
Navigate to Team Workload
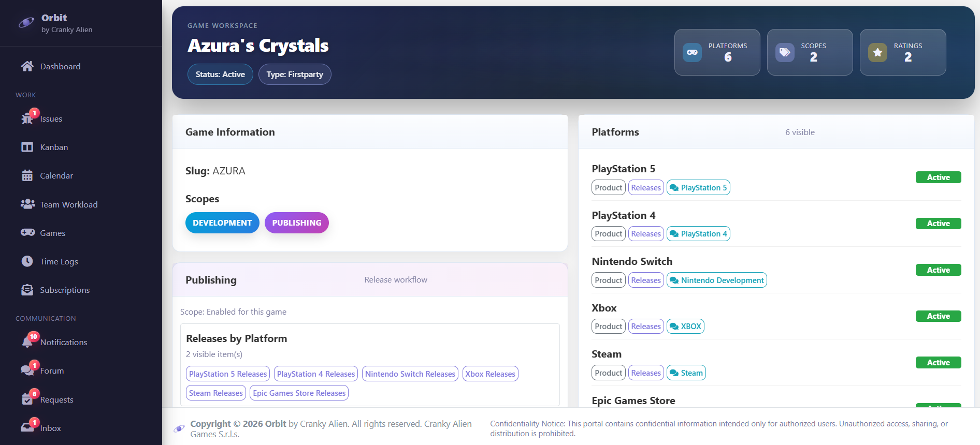click(81, 204)
